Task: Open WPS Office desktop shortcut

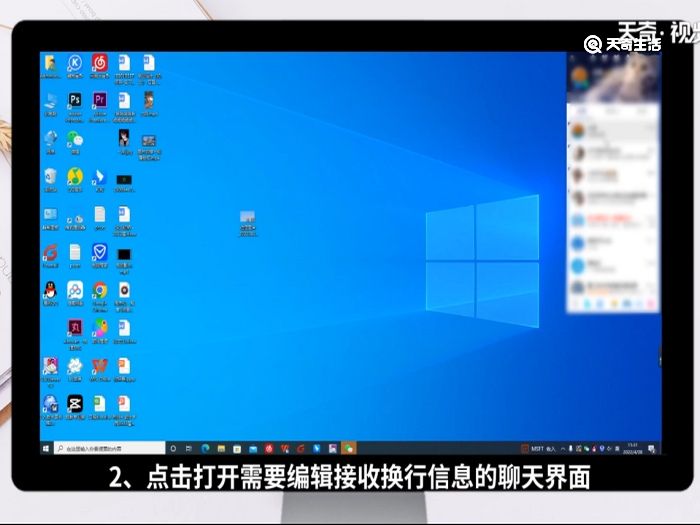Action: pyautogui.click(x=100, y=367)
